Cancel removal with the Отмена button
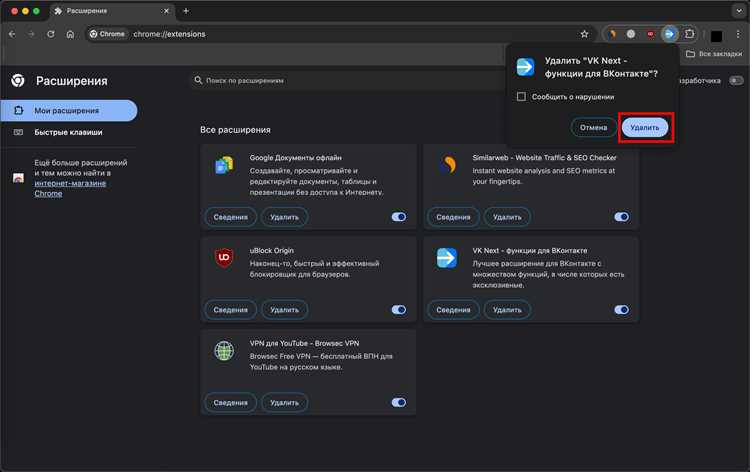 [594, 128]
